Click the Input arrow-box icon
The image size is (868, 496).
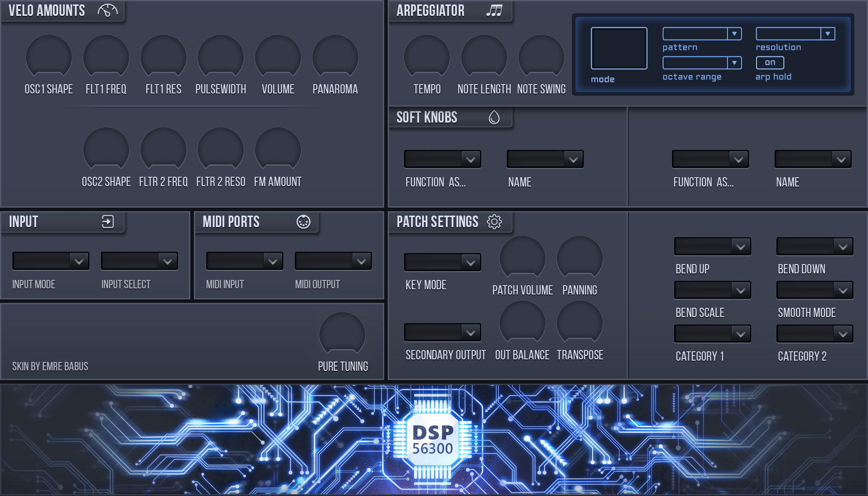(108, 222)
